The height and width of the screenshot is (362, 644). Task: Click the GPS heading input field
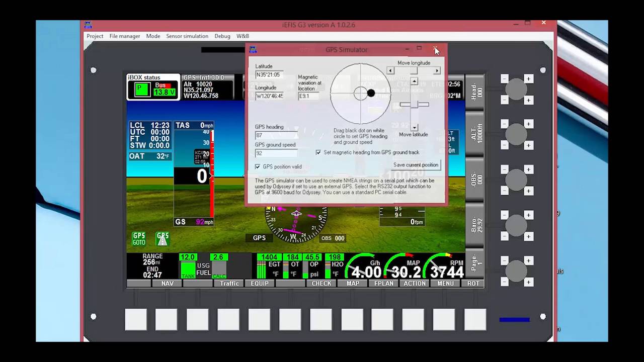coord(276,135)
